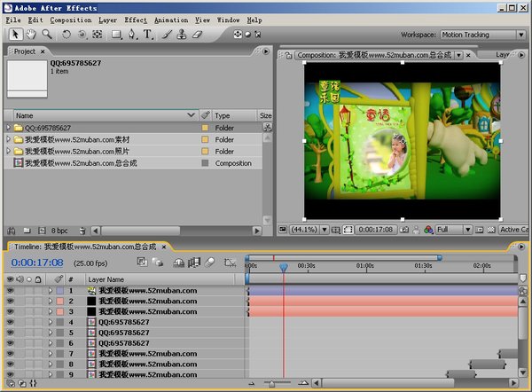Expand the 52muban.com照片 folder
This screenshot has height=392, width=532.
click(9, 151)
